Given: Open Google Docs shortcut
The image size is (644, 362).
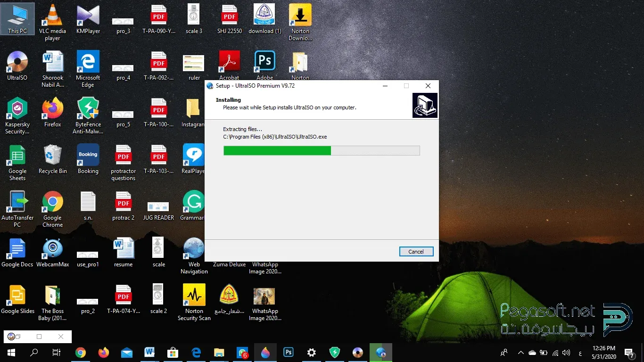Looking at the screenshot, I should (x=17, y=253).
